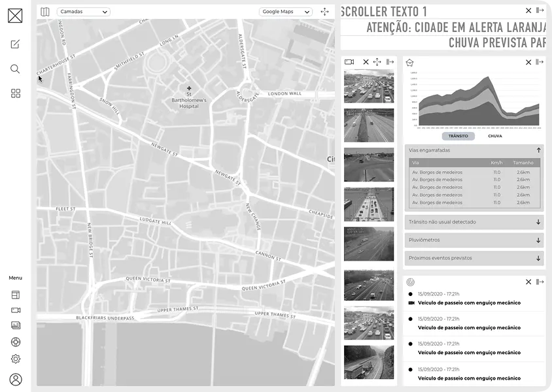Open settings gear in the left menu
This screenshot has width=552, height=392.
16,359
